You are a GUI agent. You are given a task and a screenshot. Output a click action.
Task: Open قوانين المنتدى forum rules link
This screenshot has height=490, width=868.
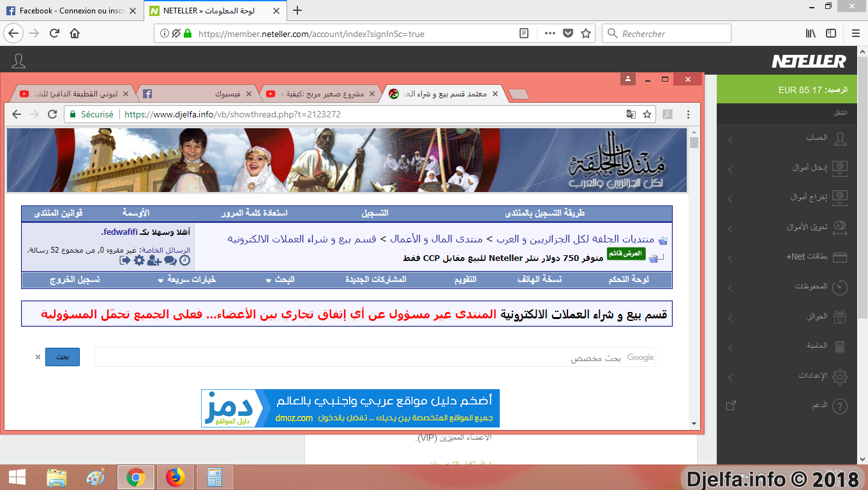click(58, 212)
